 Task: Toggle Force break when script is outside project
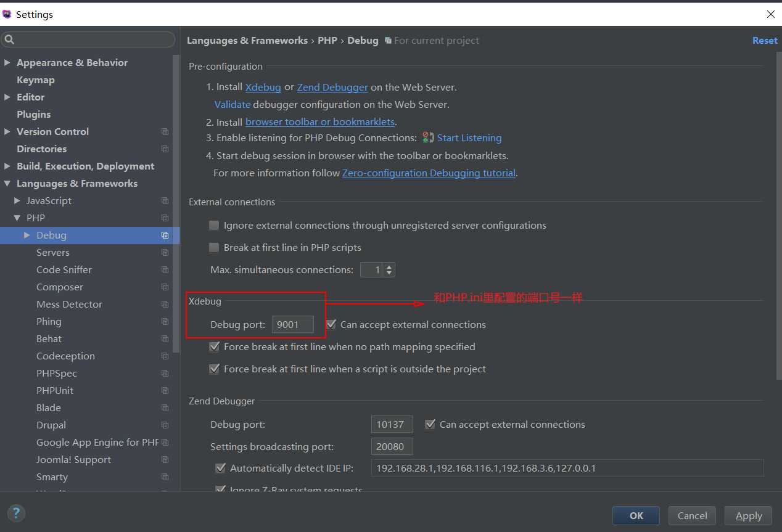tap(215, 369)
